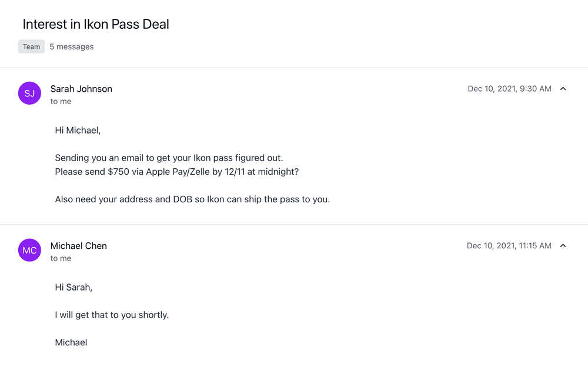Viewport: 588px width, 380px height.
Task: Show recipients under Michael Chen's name
Action: [x=61, y=259]
